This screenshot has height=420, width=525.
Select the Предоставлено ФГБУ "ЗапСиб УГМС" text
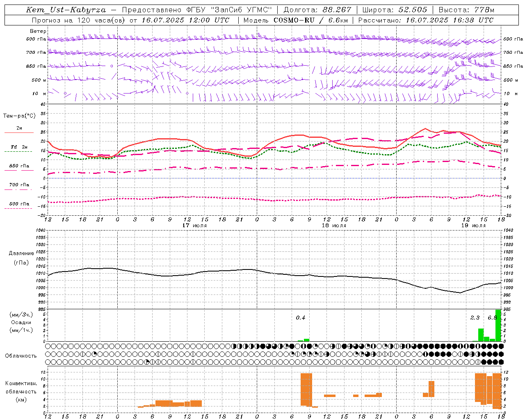pos(197,10)
